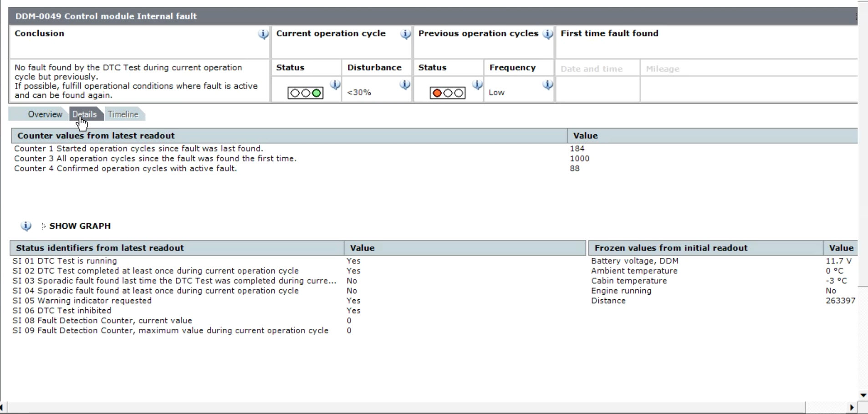Open info icon beside current cycle status indicator

click(335, 85)
